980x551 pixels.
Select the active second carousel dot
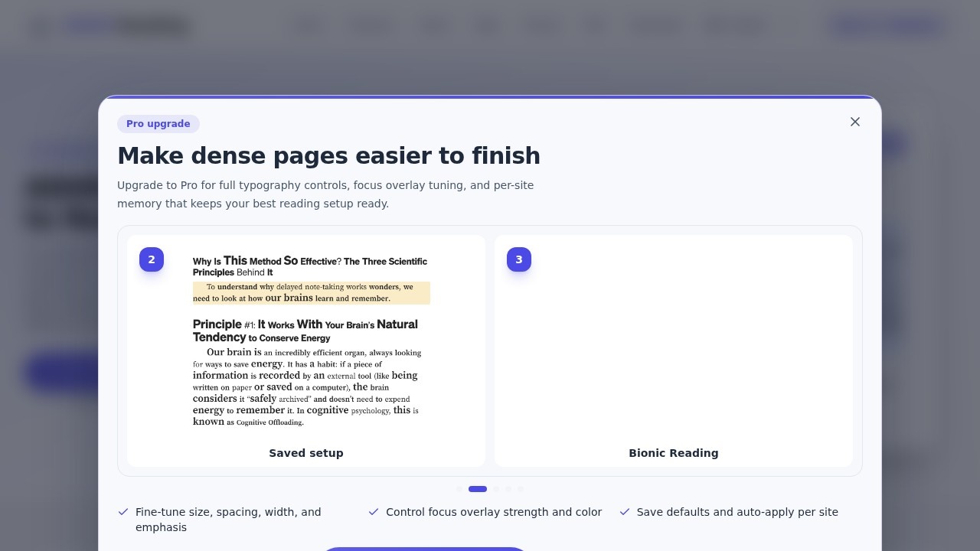click(x=478, y=489)
